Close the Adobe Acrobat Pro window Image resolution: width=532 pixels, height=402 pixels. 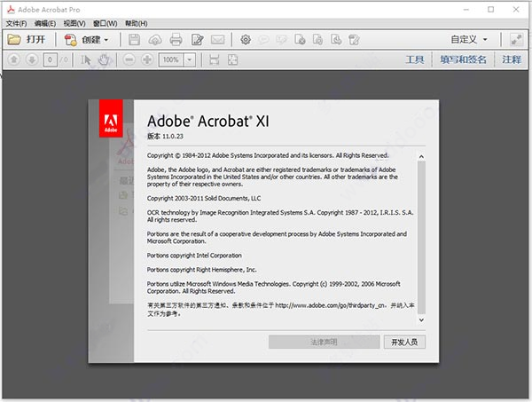point(516,10)
